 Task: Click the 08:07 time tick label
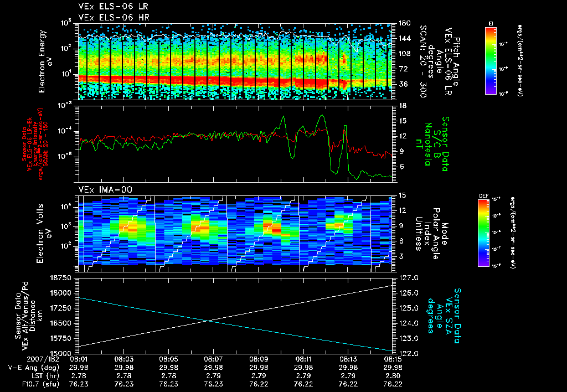click(213, 359)
